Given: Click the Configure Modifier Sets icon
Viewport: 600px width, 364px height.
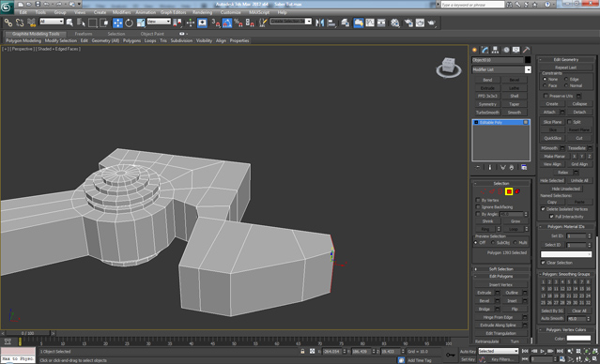Looking at the screenshot, I should [524, 168].
